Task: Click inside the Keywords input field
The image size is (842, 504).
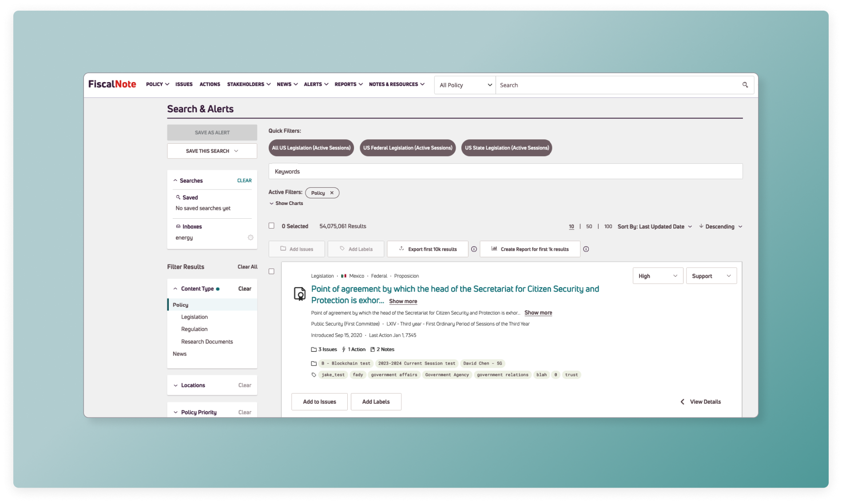Action: coord(444,171)
